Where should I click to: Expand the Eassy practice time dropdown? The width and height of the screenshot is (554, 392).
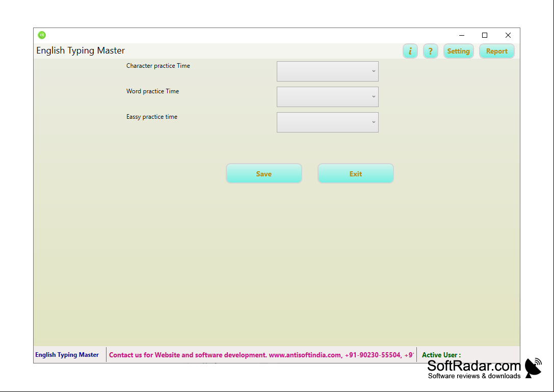click(328, 122)
